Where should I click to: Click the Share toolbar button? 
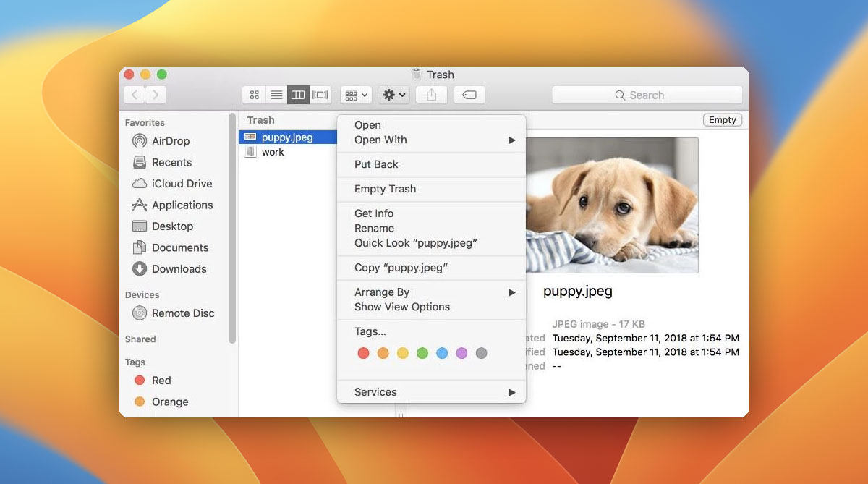(x=432, y=95)
